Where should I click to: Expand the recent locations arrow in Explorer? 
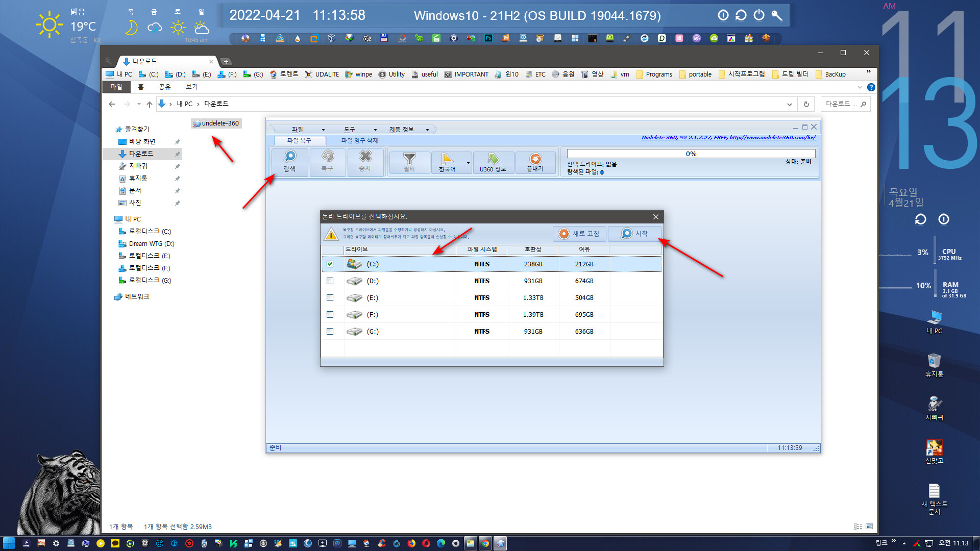coord(139,104)
